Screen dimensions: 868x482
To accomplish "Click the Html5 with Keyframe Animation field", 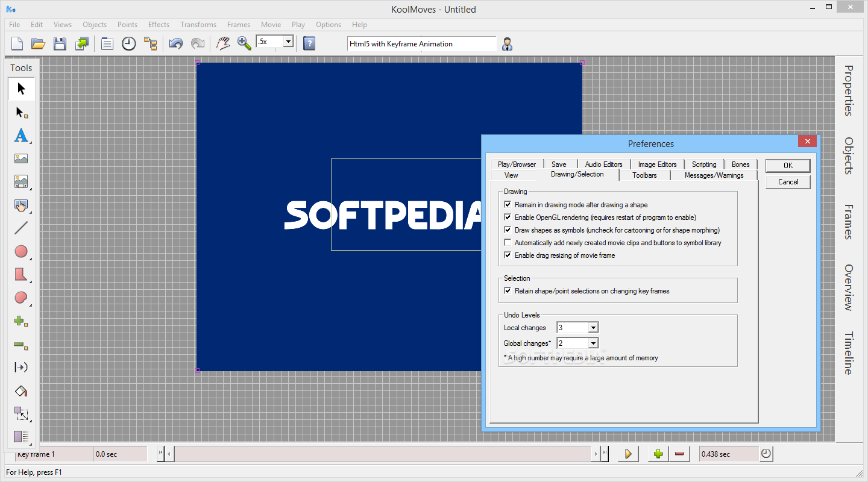I will pyautogui.click(x=422, y=44).
